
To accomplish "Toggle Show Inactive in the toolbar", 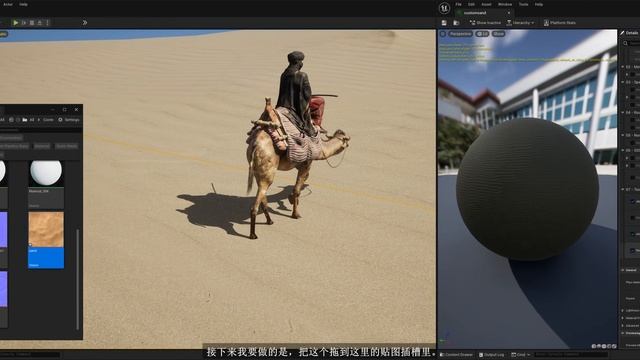I will pos(485,23).
